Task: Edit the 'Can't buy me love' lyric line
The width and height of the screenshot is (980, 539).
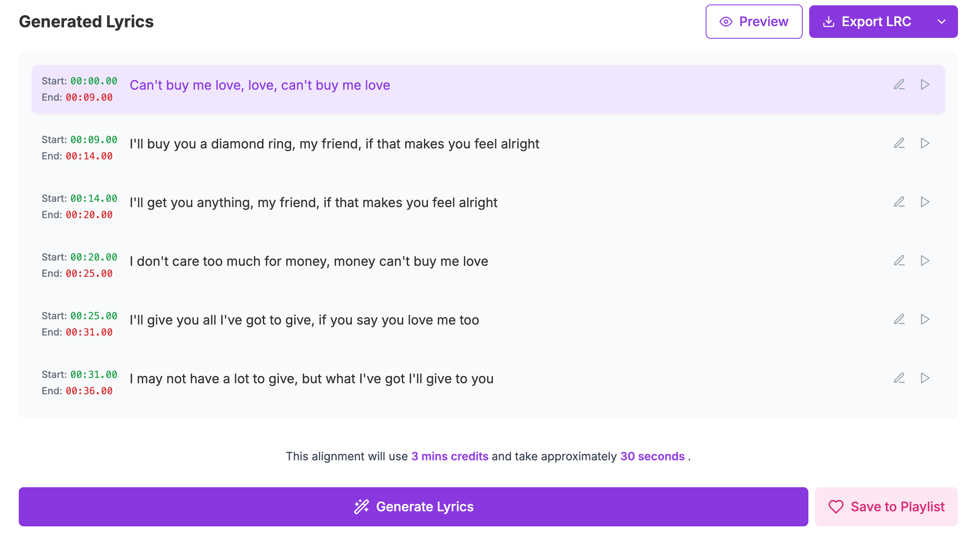Action: 899,84
